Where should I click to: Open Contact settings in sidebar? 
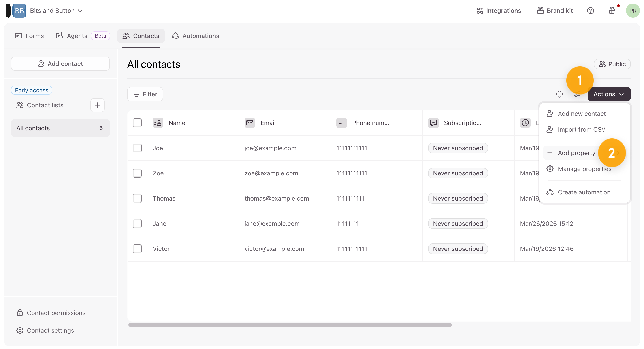[50, 330]
